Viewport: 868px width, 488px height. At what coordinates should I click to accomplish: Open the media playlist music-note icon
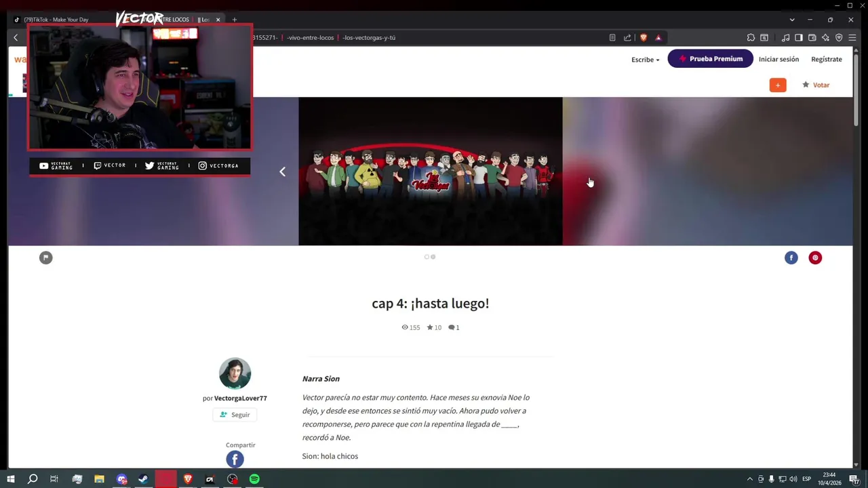pos(785,38)
